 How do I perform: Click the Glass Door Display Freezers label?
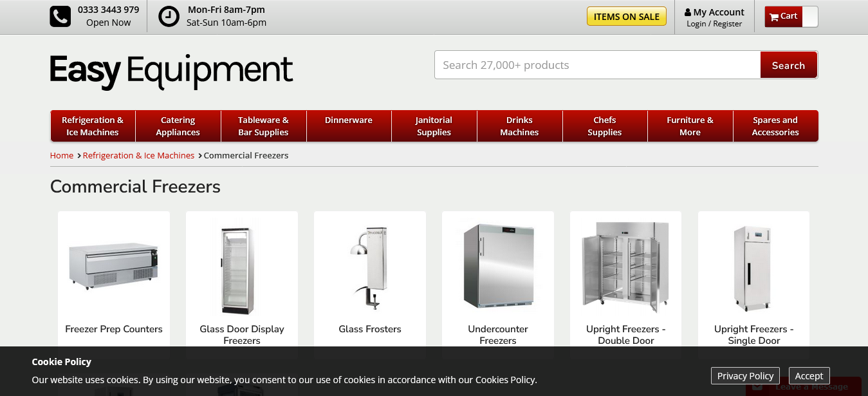coord(242,335)
